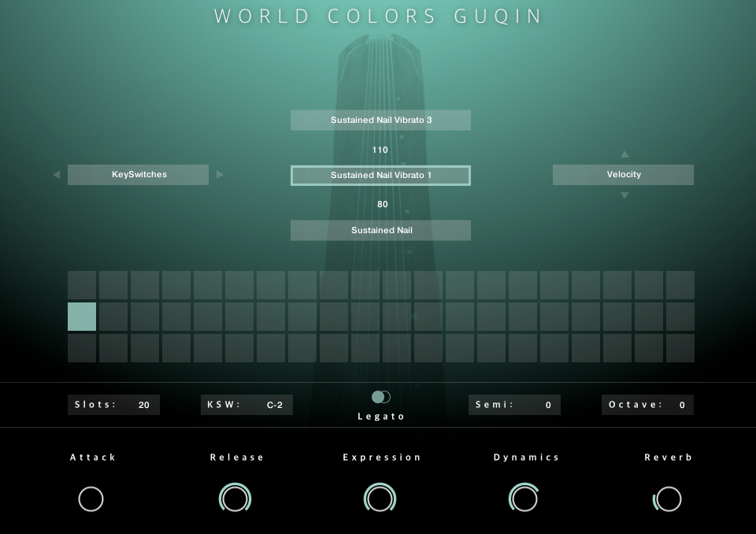Click the left arrow beside KeySwitches
This screenshot has height=534, width=756.
(x=56, y=175)
